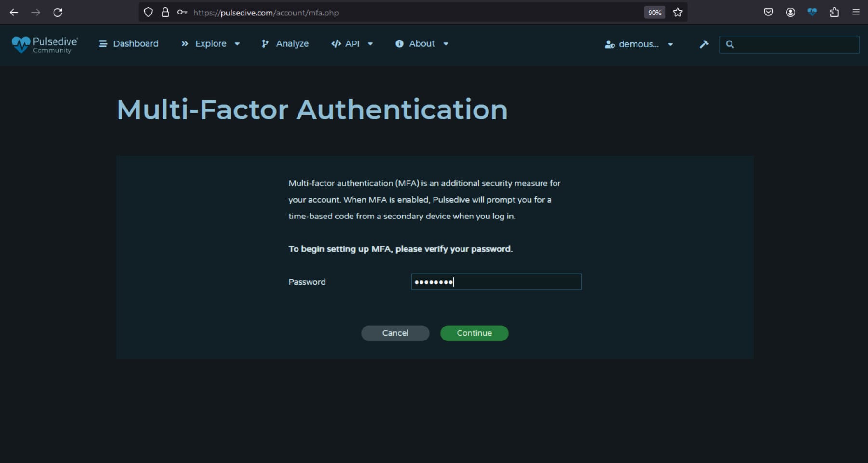Image resolution: width=868 pixels, height=463 pixels.
Task: Cancel MFA setup
Action: click(x=395, y=333)
